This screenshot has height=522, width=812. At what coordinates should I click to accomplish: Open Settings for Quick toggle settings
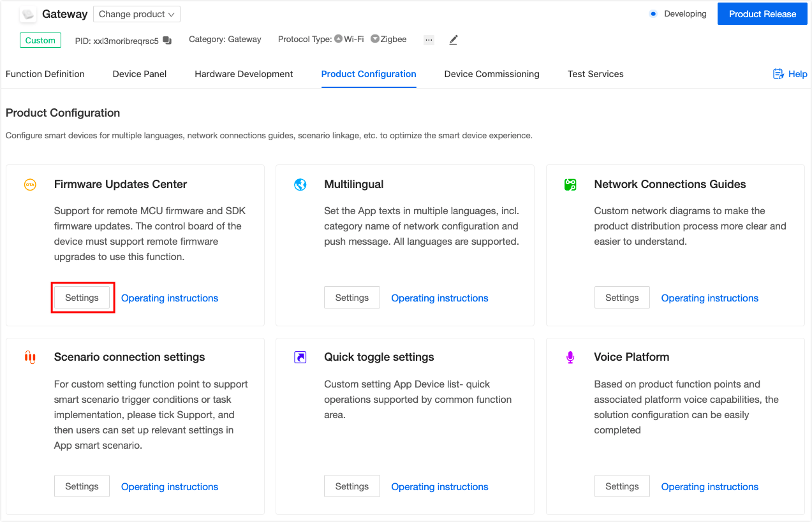click(352, 486)
